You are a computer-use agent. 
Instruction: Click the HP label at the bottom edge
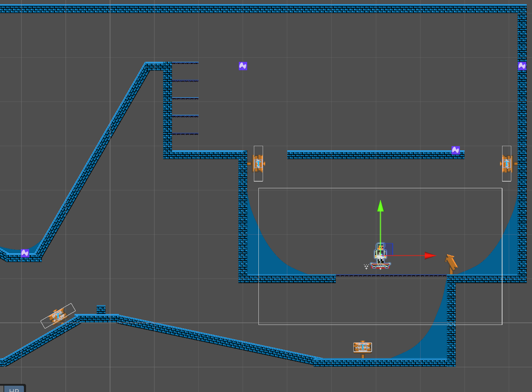point(14,389)
